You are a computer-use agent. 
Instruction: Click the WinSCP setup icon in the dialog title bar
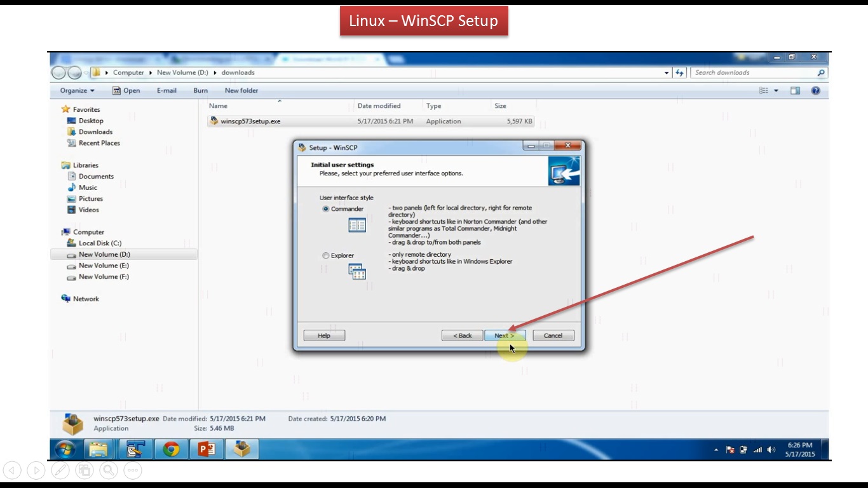[x=302, y=147]
